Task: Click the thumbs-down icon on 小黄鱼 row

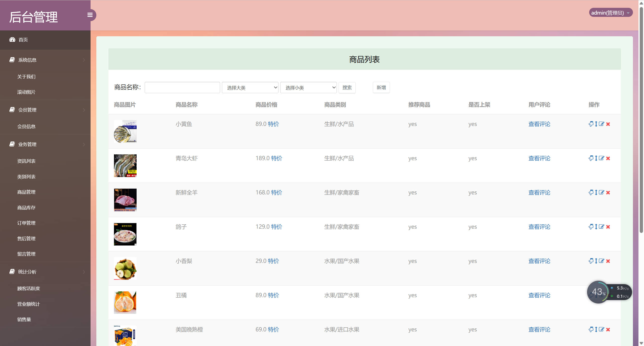Action: pyautogui.click(x=591, y=124)
